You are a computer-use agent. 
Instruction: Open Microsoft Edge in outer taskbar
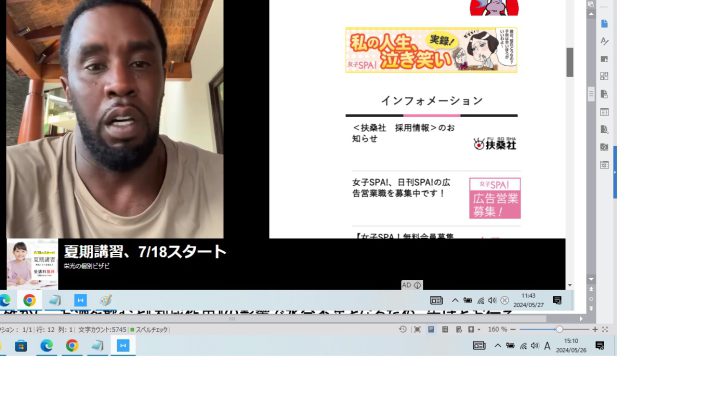point(46,346)
